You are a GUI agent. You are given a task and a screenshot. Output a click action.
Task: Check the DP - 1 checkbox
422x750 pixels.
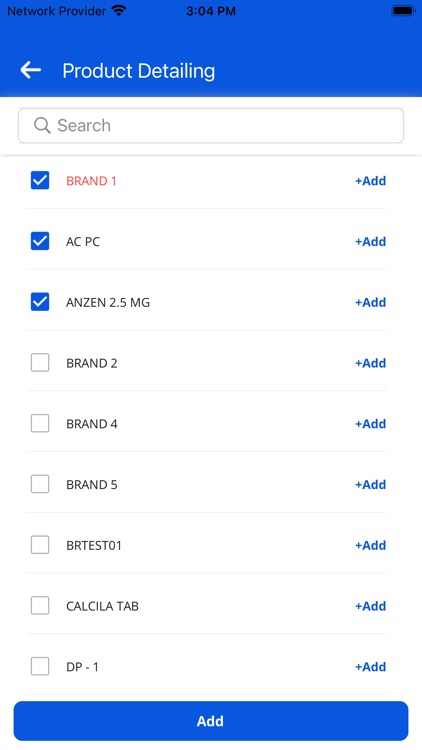click(40, 666)
